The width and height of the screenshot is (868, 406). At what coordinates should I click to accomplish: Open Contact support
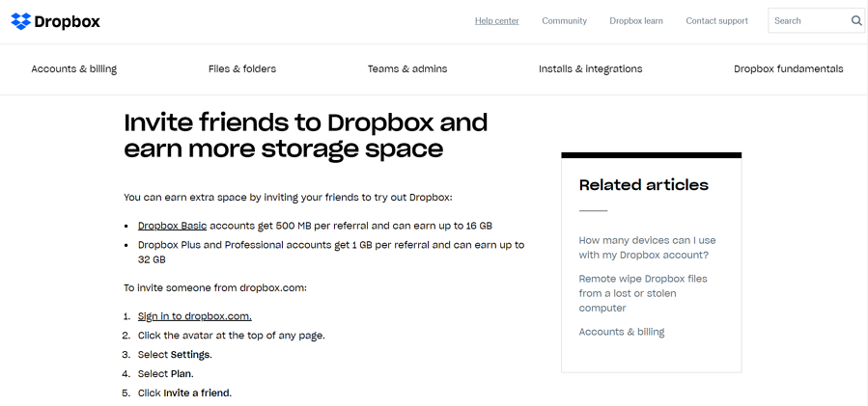click(x=716, y=21)
